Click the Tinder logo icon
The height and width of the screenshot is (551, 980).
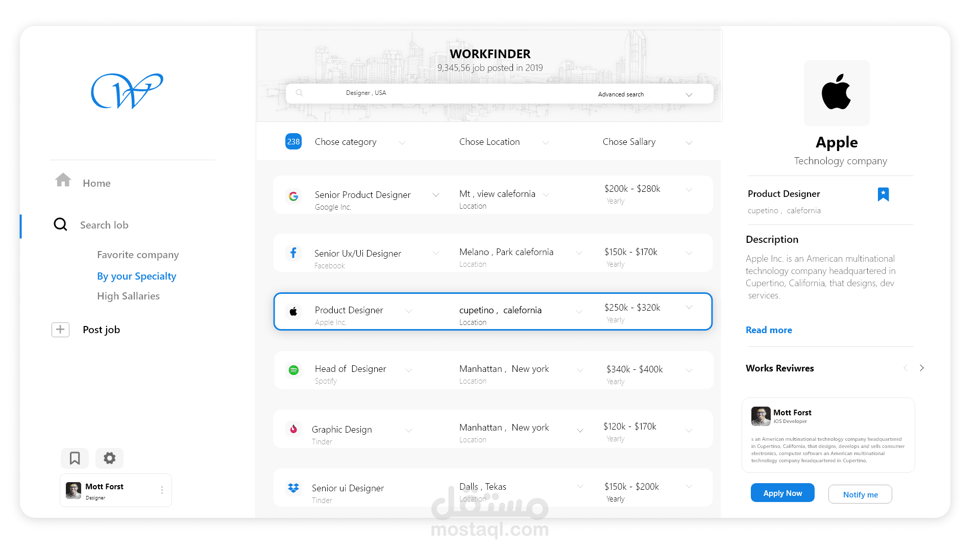point(293,429)
